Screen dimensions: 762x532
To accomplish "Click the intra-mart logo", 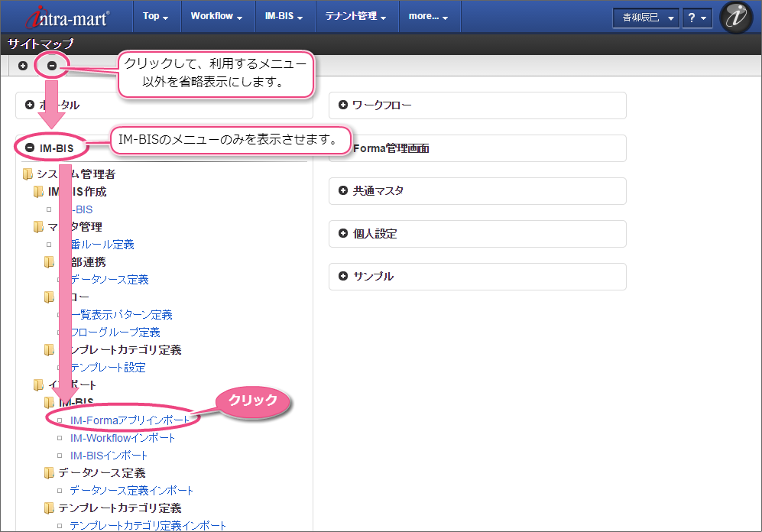I will tap(67, 18).
